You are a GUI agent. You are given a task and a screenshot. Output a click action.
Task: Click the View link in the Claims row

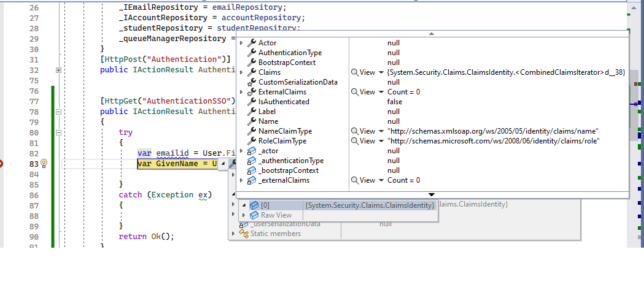(x=368, y=72)
